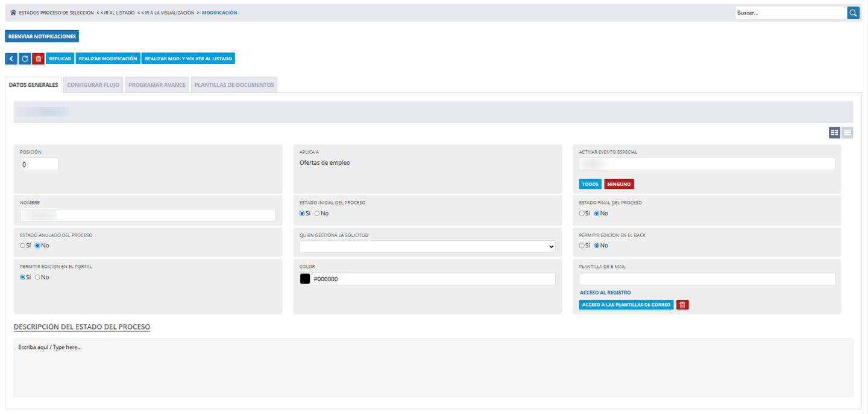Click the color hex value field
This screenshot has width=868, height=414.
pos(433,279)
